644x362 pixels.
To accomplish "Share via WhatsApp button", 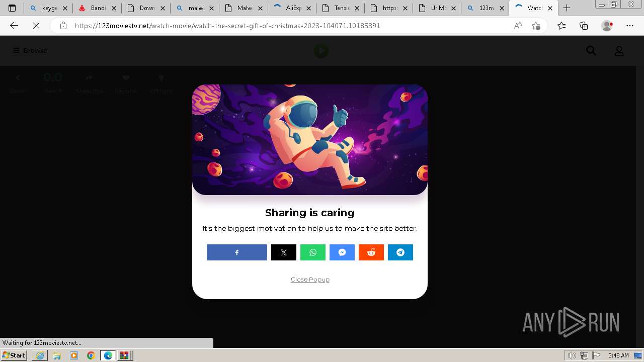I will 313,252.
